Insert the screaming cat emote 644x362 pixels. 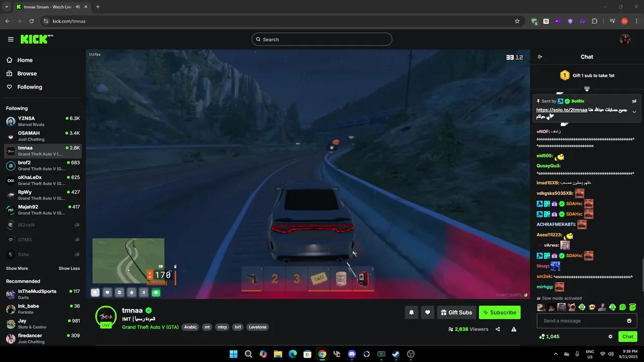click(572, 307)
